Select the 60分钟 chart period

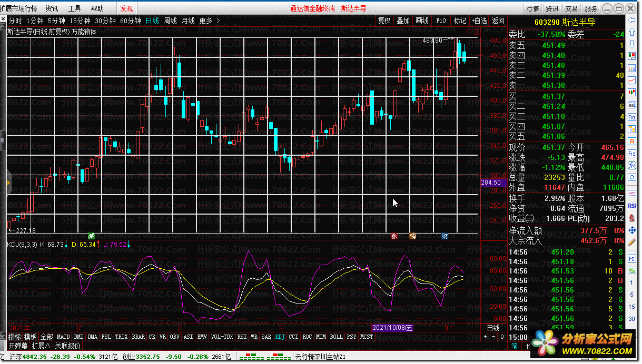(x=131, y=21)
